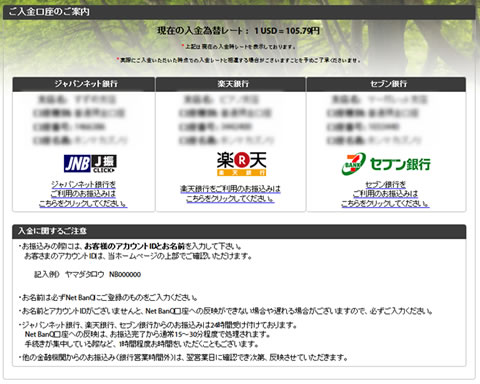Click the JNB J振 Click logo
Viewport: 480px width, 384px height.
90,163
